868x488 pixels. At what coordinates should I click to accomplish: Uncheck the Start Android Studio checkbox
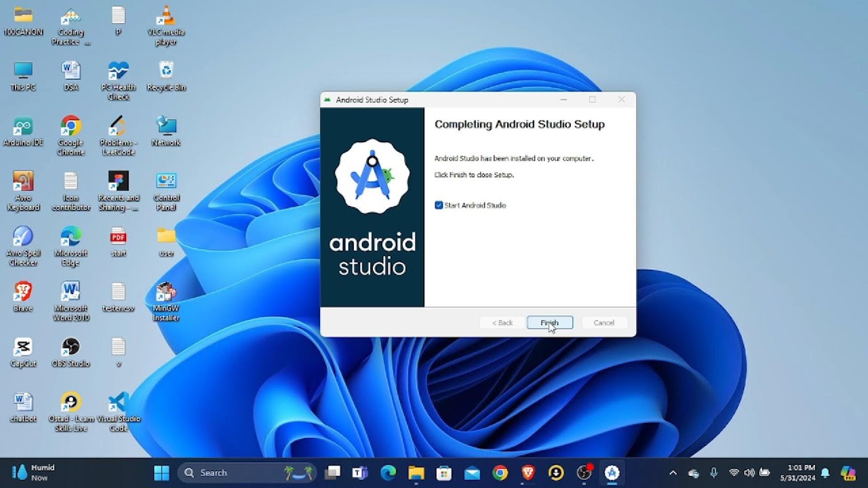click(439, 205)
